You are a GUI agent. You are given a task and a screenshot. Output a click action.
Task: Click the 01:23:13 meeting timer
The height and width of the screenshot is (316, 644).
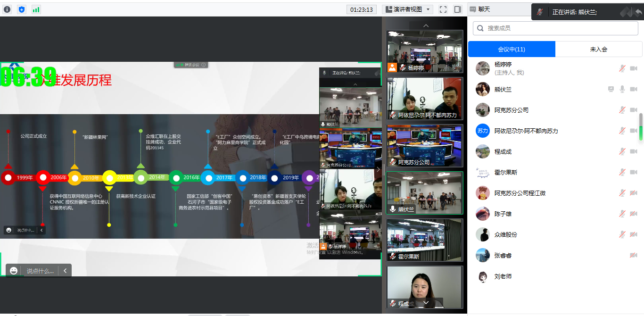point(362,9)
